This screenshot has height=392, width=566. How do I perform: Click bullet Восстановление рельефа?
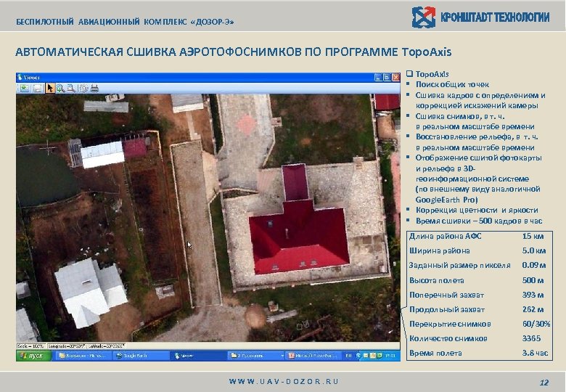tap(477, 142)
